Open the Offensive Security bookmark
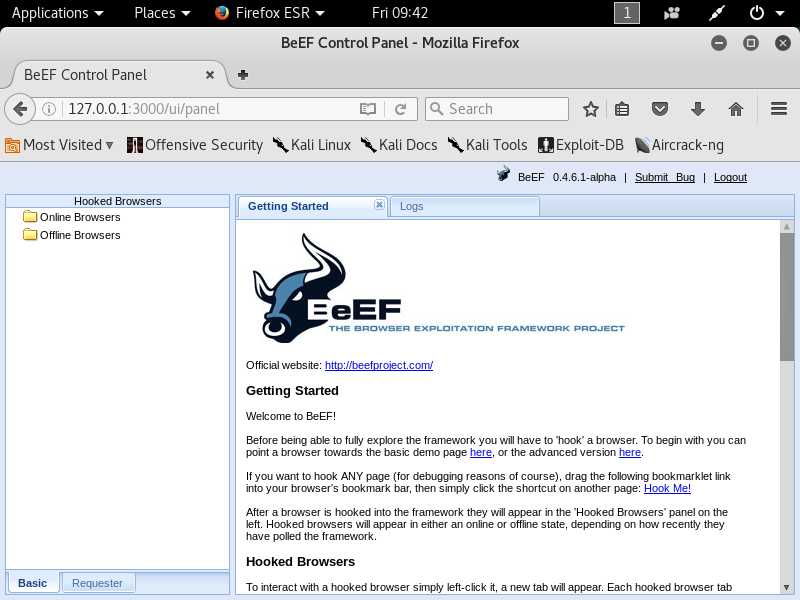The height and width of the screenshot is (600, 800). click(194, 145)
